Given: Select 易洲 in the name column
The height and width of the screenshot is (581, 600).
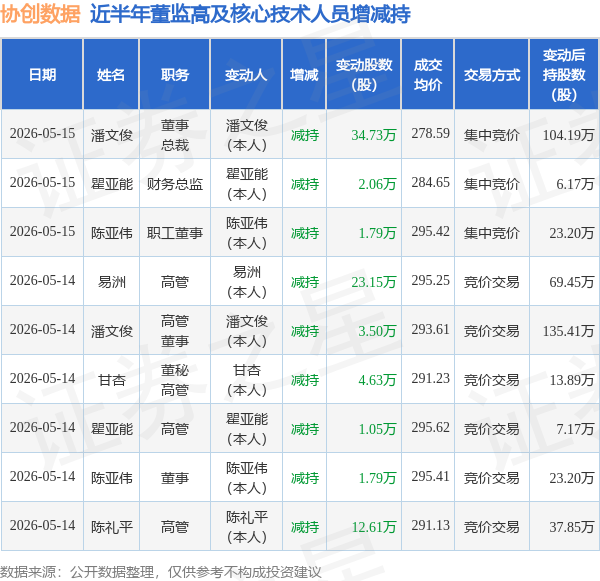Looking at the screenshot, I should [x=111, y=282].
